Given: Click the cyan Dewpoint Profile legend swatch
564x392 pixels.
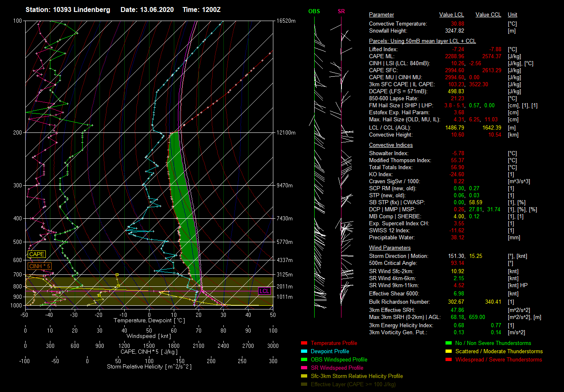Looking at the screenshot, I should click(x=304, y=351).
